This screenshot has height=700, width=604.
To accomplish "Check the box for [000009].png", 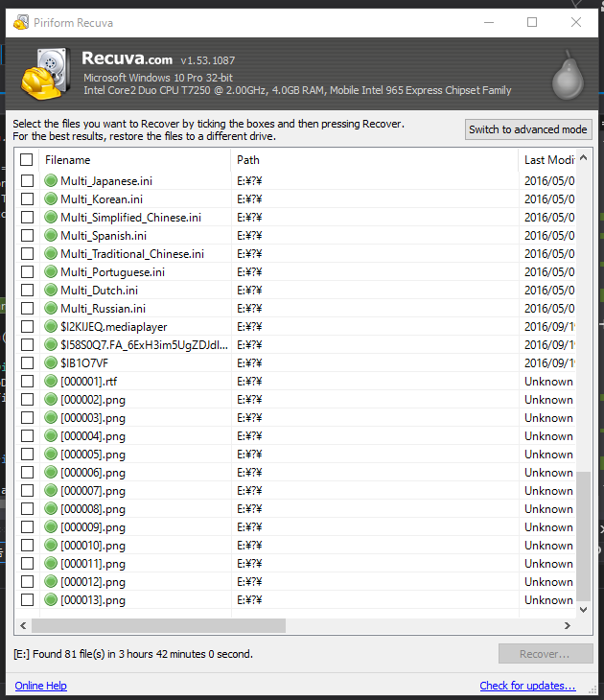I will coord(27,526).
